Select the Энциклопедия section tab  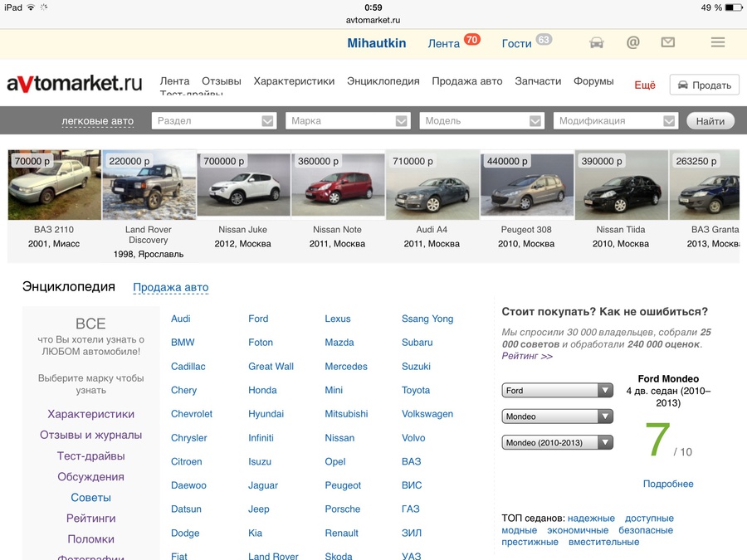pos(69,287)
